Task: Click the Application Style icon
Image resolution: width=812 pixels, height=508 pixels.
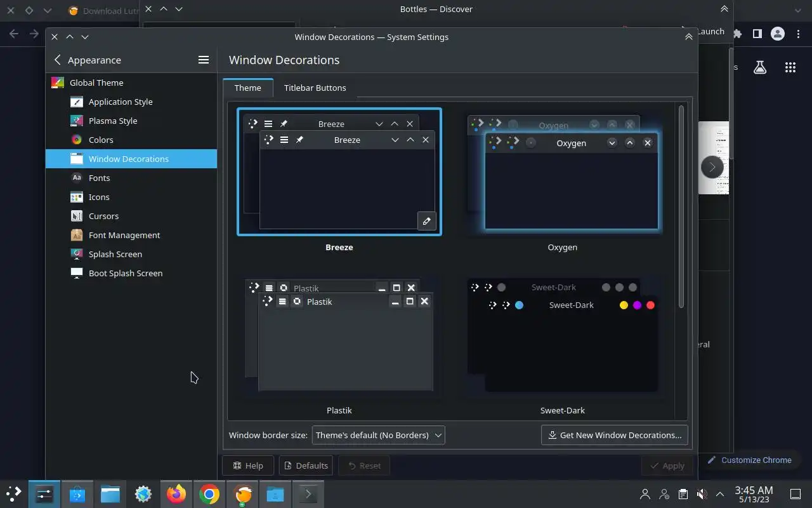Action: point(77,102)
